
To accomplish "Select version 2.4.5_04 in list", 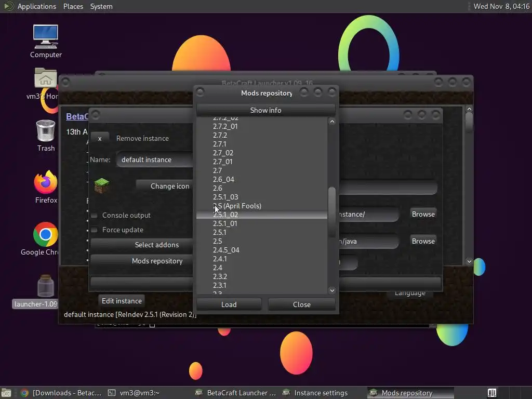I will click(262, 250).
